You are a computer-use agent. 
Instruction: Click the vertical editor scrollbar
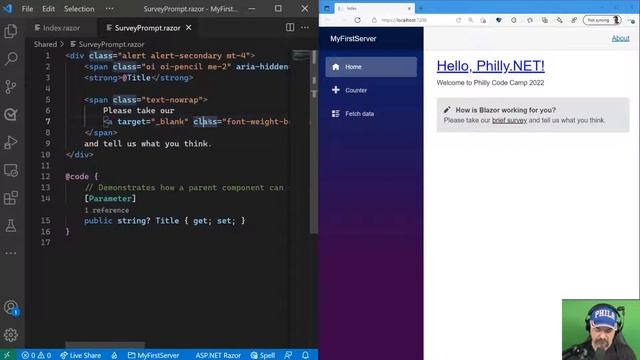tap(314, 141)
